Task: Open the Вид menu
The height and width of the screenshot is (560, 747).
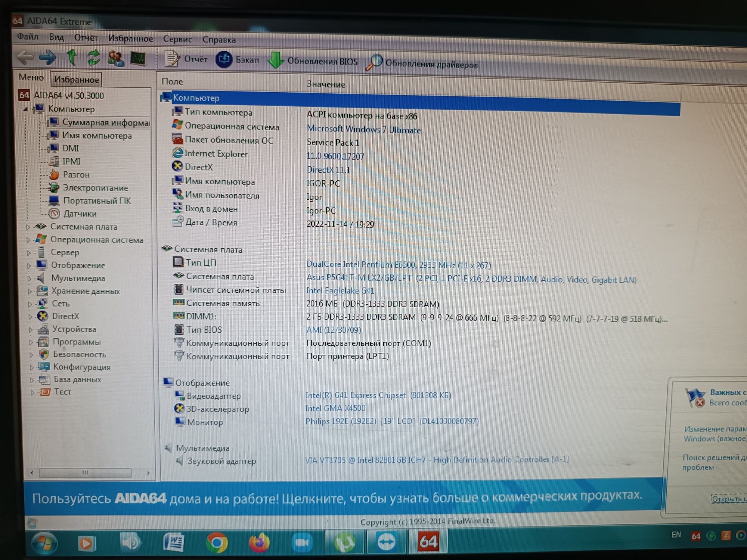Action: coord(56,37)
